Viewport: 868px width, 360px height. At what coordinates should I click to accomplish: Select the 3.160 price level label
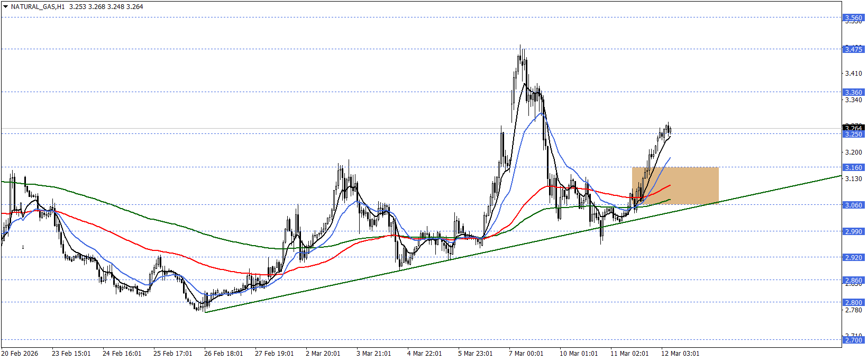point(853,167)
